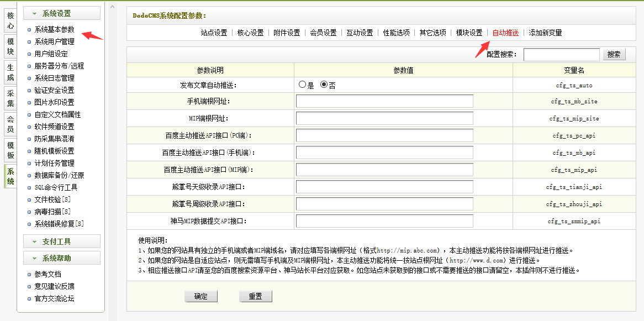The height and width of the screenshot is (321, 644).
Task: Switch to the 采集 vertical tab
Action: coord(10,98)
